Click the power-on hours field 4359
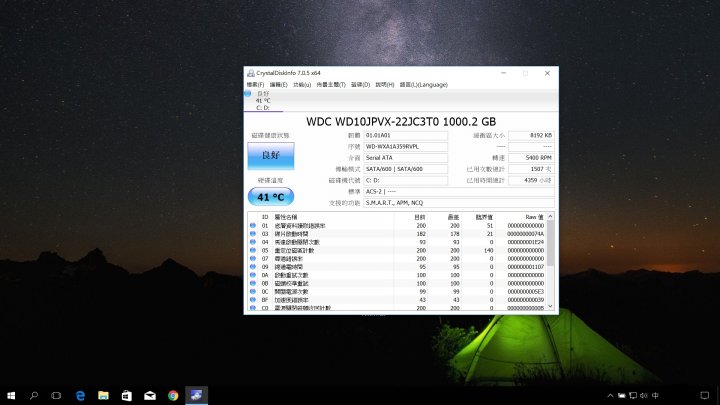The width and height of the screenshot is (720, 405). (531, 180)
